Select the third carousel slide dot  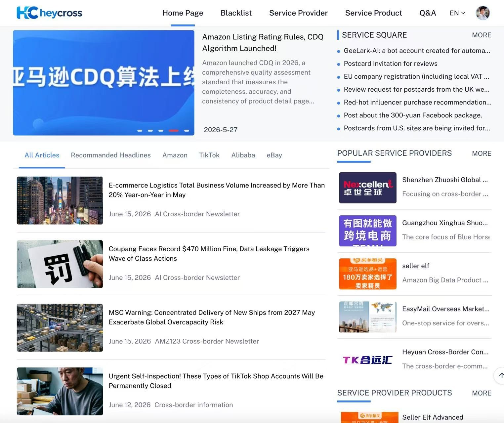tap(161, 131)
